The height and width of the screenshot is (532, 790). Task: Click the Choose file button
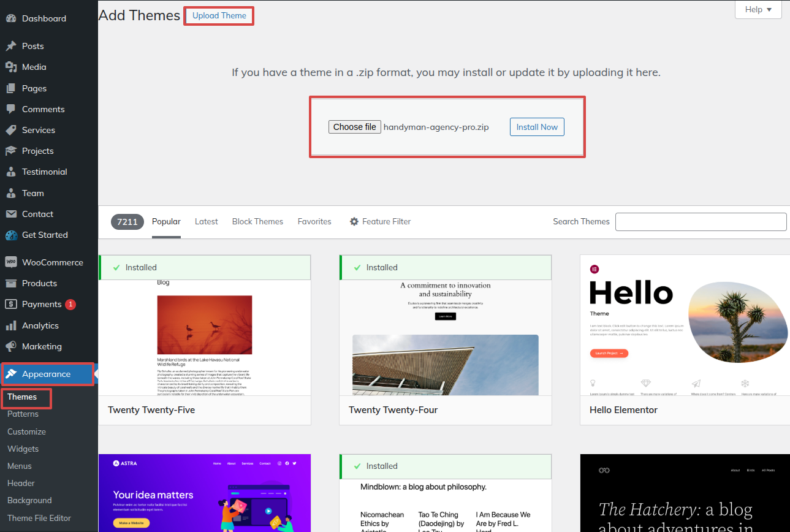(x=355, y=127)
